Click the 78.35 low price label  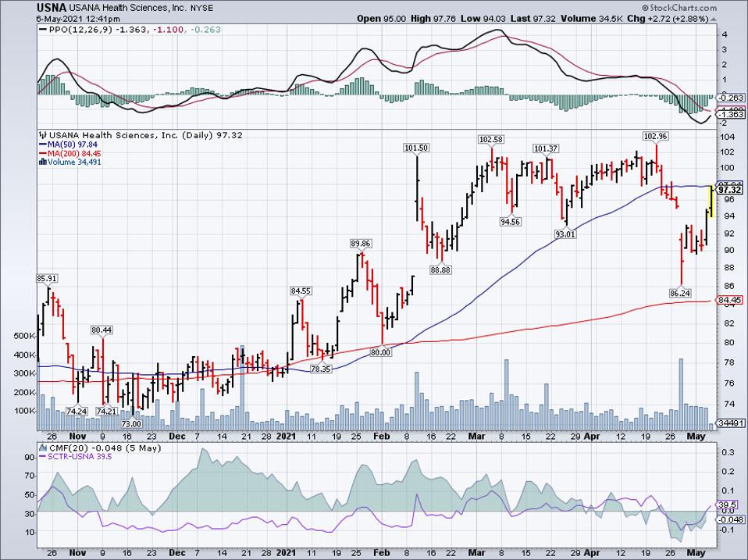(320, 369)
